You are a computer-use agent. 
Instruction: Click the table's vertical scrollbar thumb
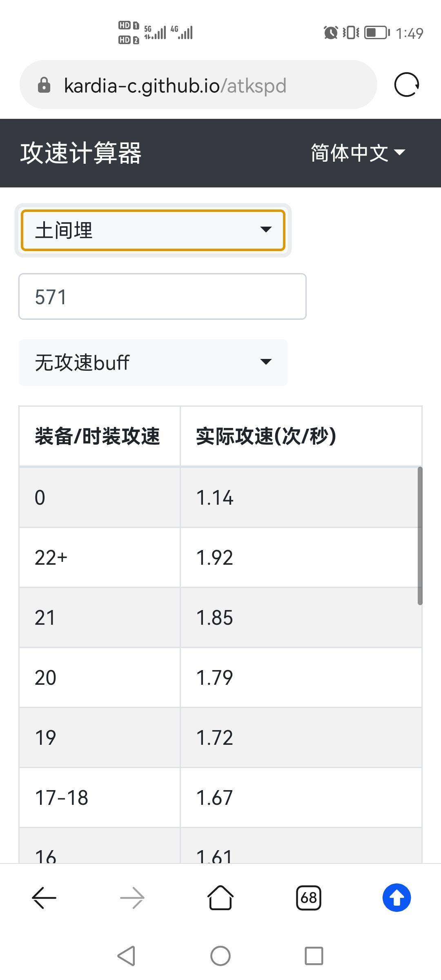click(420, 536)
